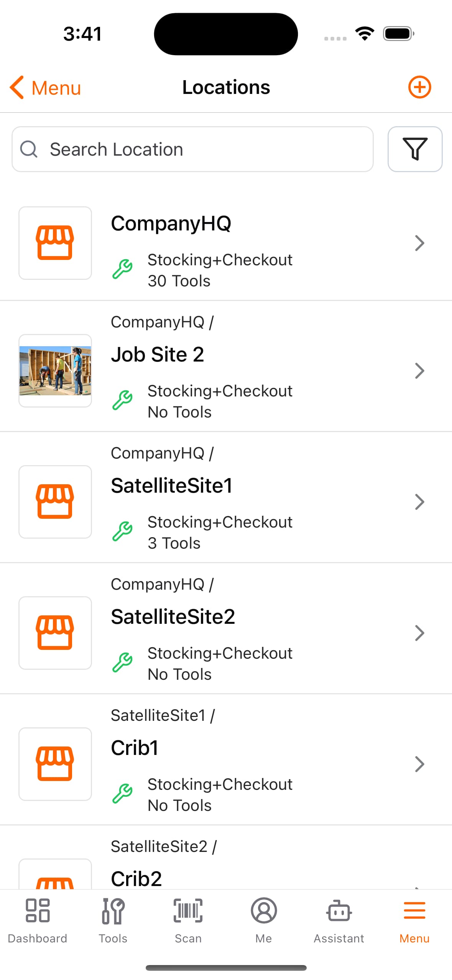The width and height of the screenshot is (452, 980).
Task: Tap the add location plus icon
Action: click(x=419, y=87)
